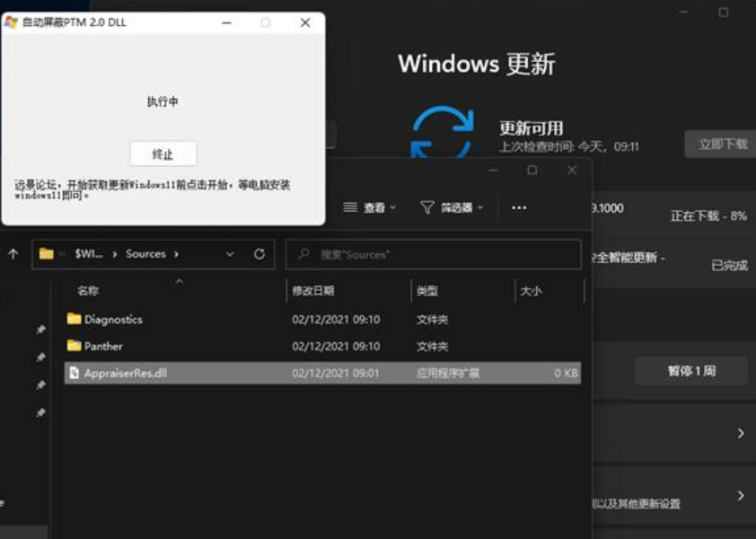Click the AppraiserRes.dll file icon
This screenshot has width=756, height=539.
76,371
